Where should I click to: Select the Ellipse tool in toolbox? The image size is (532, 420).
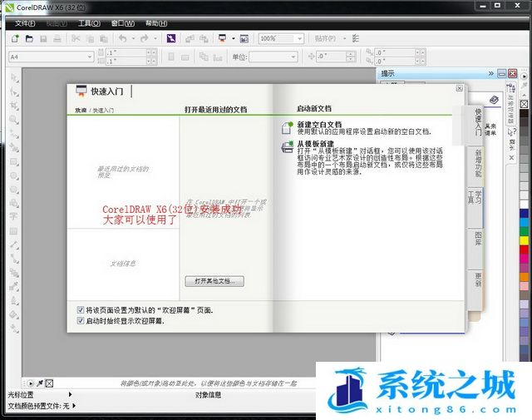[14, 175]
